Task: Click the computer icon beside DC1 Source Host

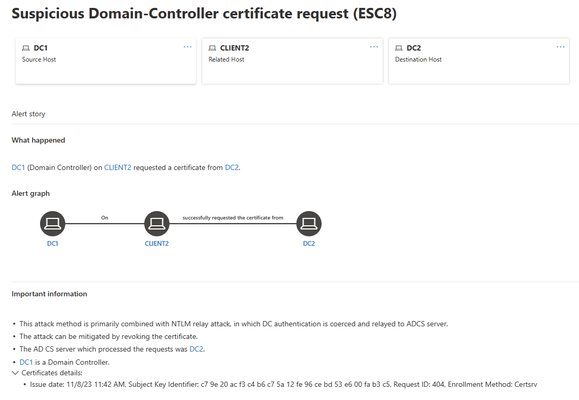Action: tap(25, 48)
